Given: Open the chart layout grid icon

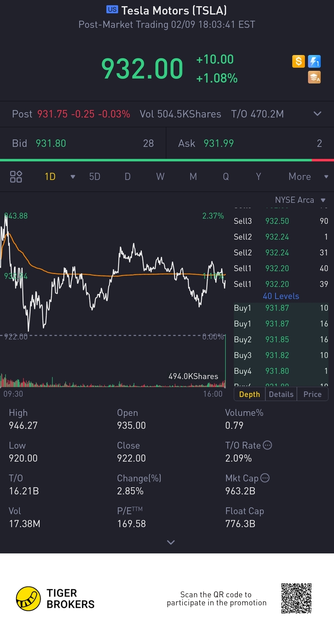Looking at the screenshot, I should tap(16, 177).
